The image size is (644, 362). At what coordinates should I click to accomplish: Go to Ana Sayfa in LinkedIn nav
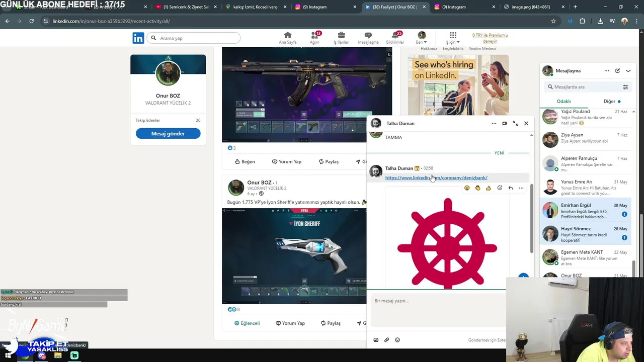[x=288, y=38]
